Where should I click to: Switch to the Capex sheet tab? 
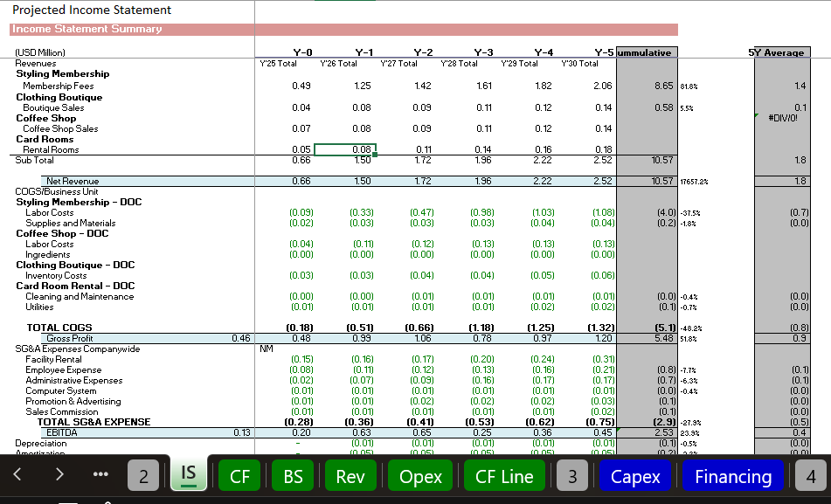pos(635,476)
